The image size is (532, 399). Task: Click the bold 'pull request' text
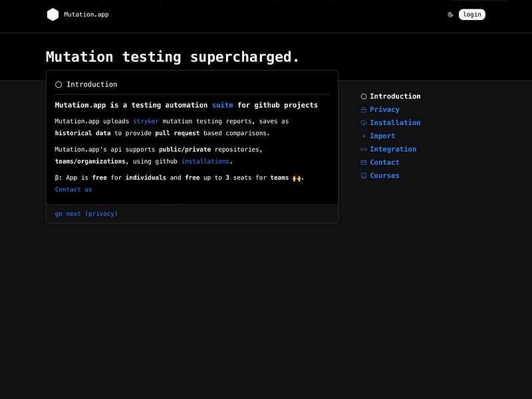(177, 133)
